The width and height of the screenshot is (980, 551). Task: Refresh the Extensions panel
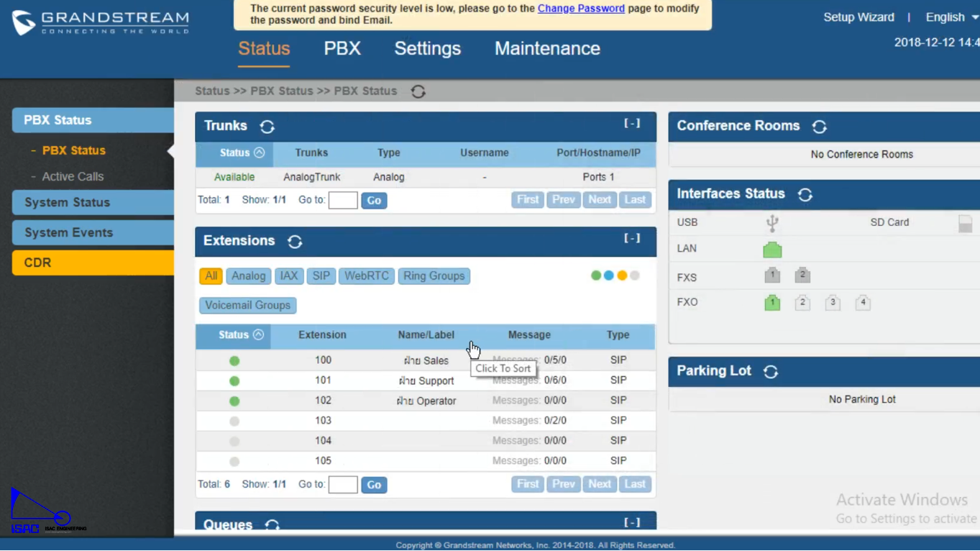click(295, 242)
